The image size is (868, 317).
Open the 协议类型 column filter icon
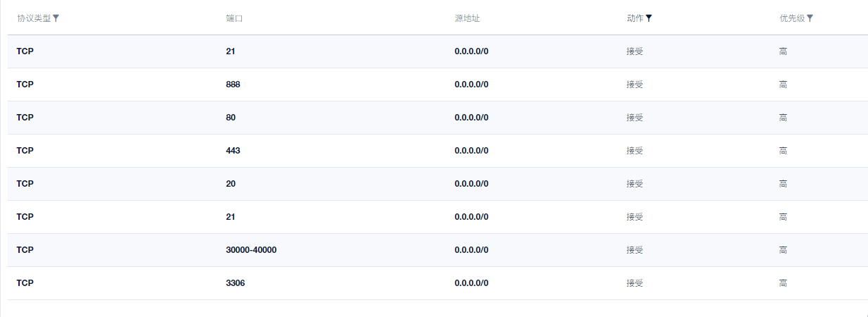tap(56, 18)
